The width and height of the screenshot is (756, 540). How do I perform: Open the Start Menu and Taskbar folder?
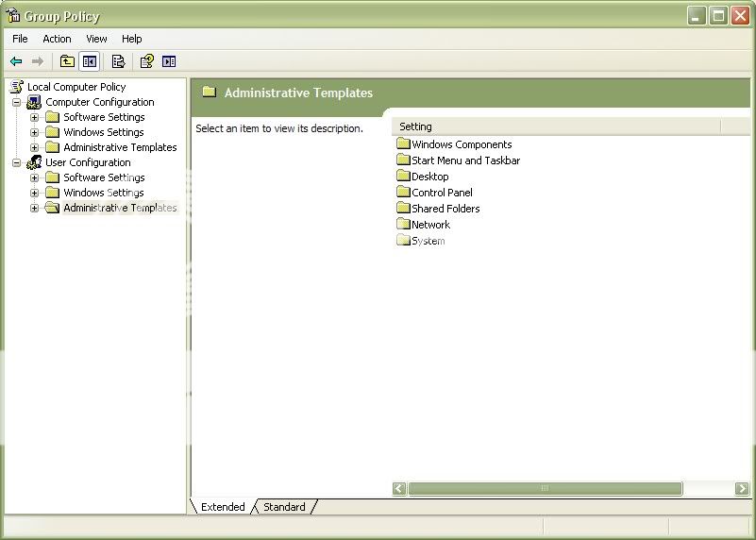[x=465, y=160]
